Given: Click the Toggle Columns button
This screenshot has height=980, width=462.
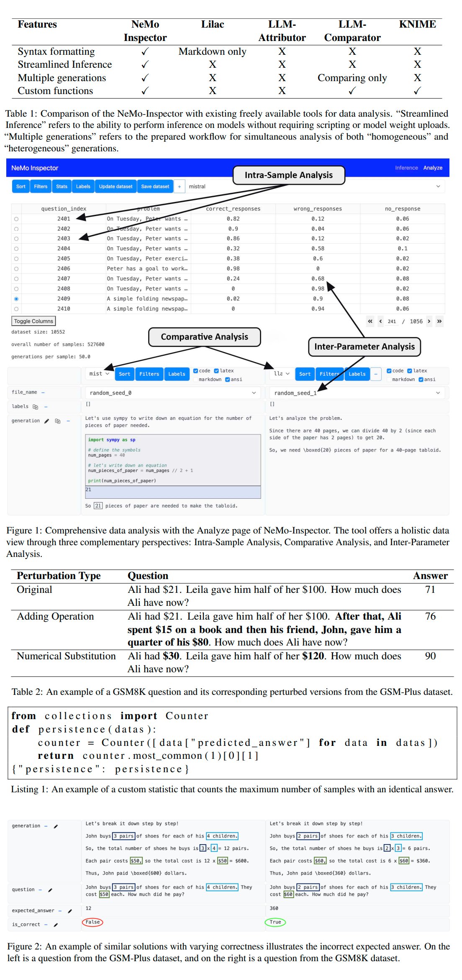Looking at the screenshot, I should click(x=33, y=321).
